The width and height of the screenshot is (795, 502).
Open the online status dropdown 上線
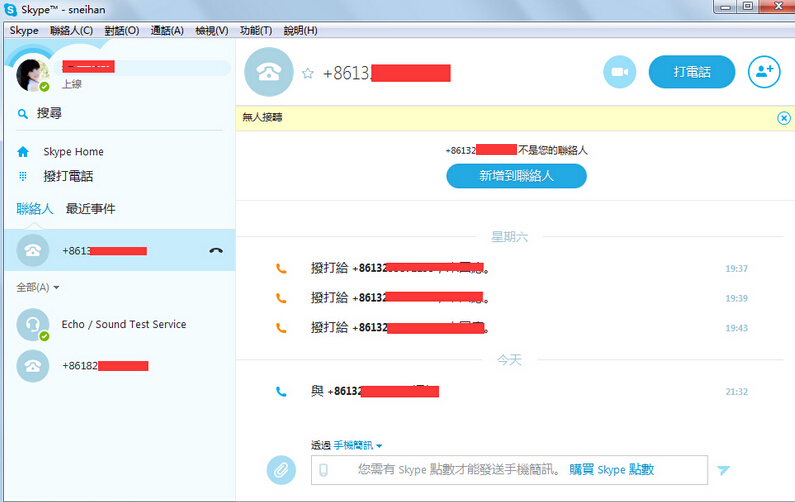pos(72,85)
